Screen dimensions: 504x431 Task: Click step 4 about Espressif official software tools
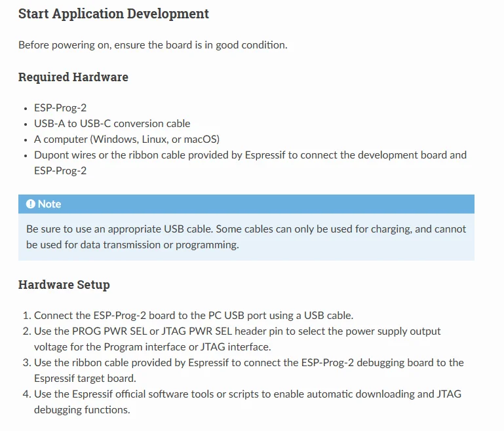point(248,402)
